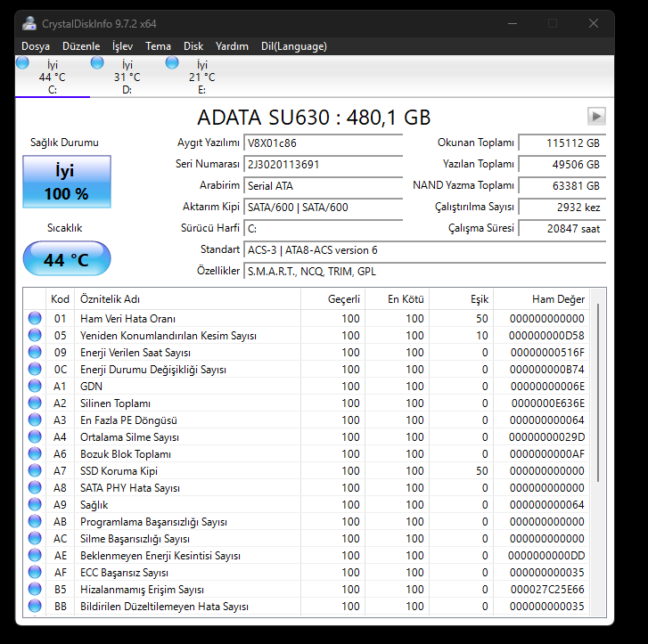
Task: Click the Aygıt Yazılımı field V8X01c86
Action: [323, 143]
